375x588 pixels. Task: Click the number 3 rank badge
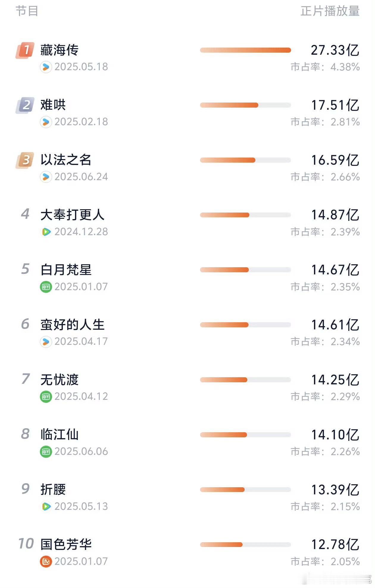pyautogui.click(x=25, y=160)
